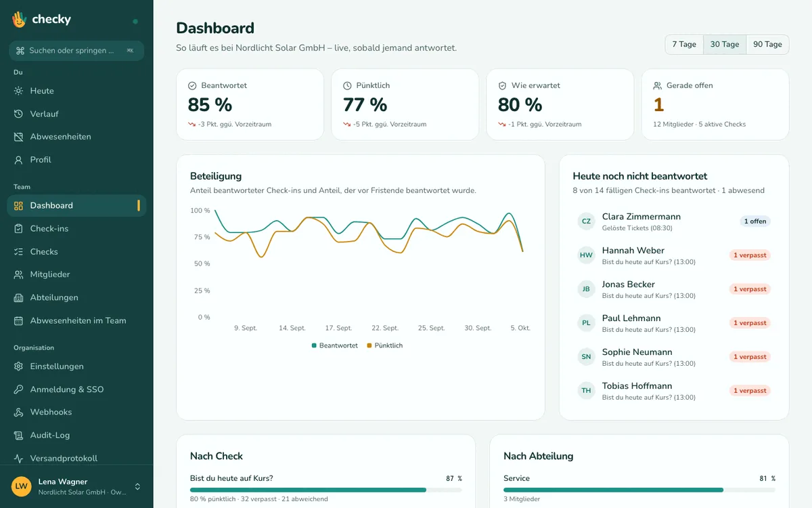
Task: Click the 'Bist du heute auf Kurs?' progress bar
Action: pos(326,490)
